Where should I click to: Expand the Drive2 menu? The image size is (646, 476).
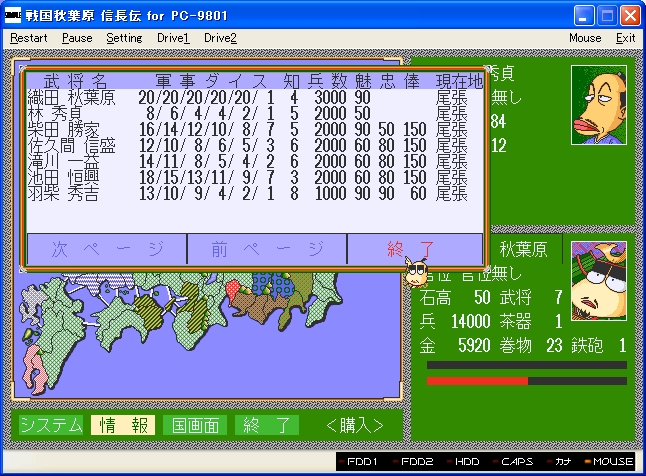pos(220,38)
